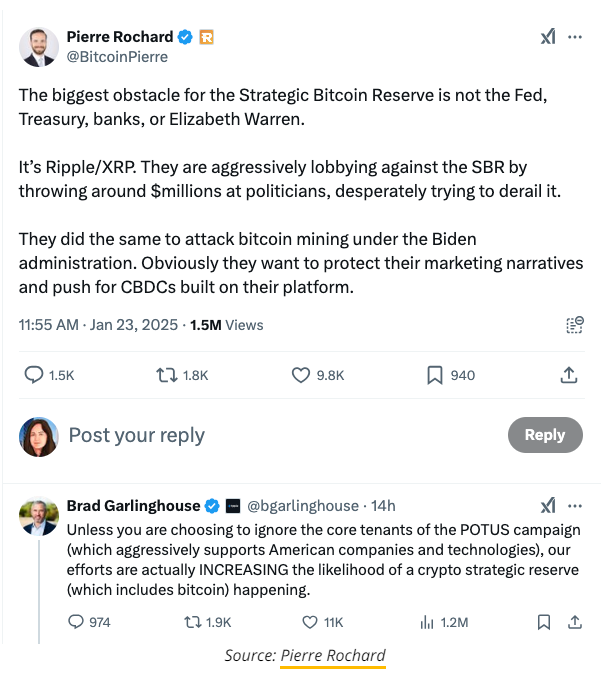Open the reader view icon beside Views
The image size is (601, 675).
pyautogui.click(x=574, y=325)
